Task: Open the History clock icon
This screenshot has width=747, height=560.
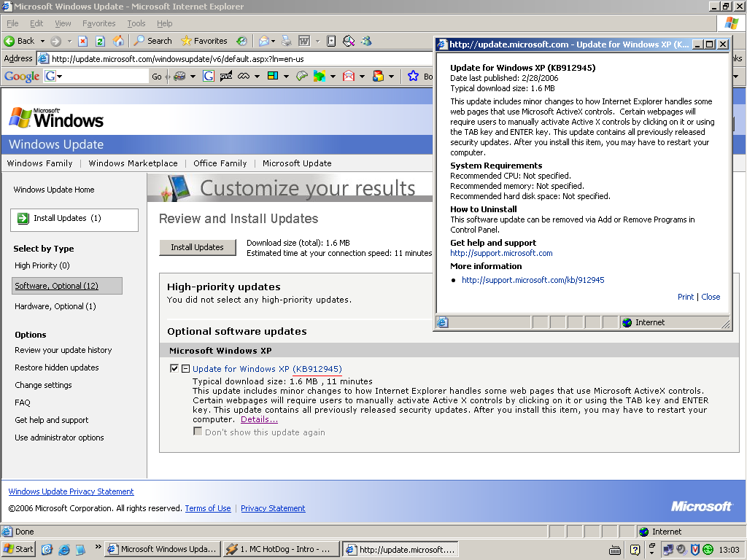Action: click(242, 41)
